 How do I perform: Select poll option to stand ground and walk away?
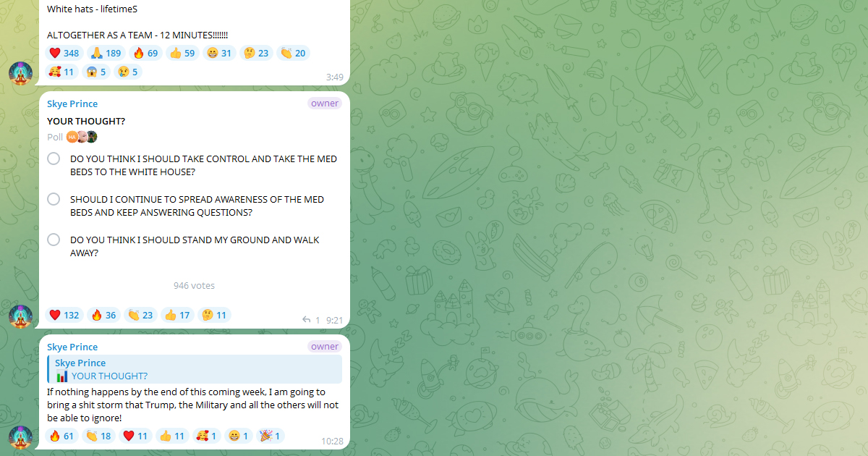(x=194, y=247)
